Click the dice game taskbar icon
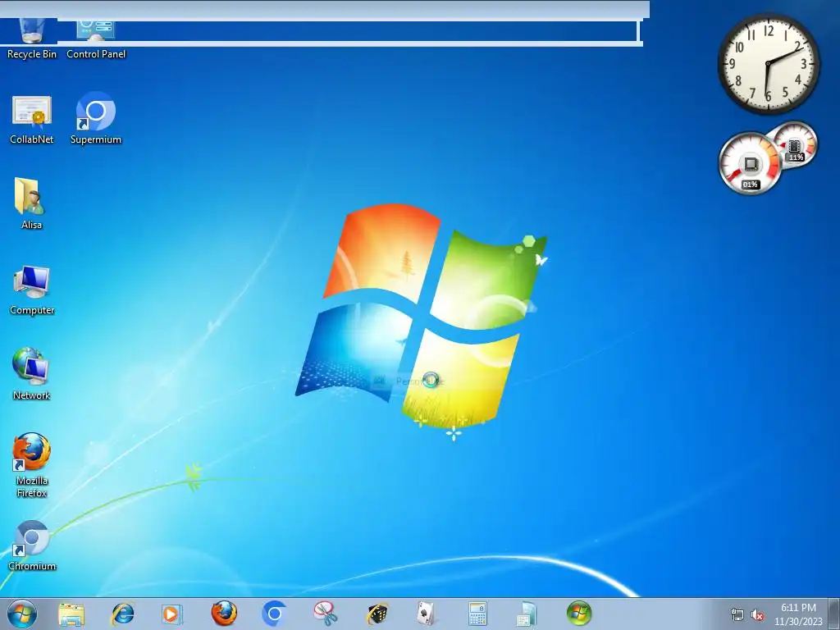Image resolution: width=840 pixels, height=630 pixels. pyautogui.click(x=377, y=614)
